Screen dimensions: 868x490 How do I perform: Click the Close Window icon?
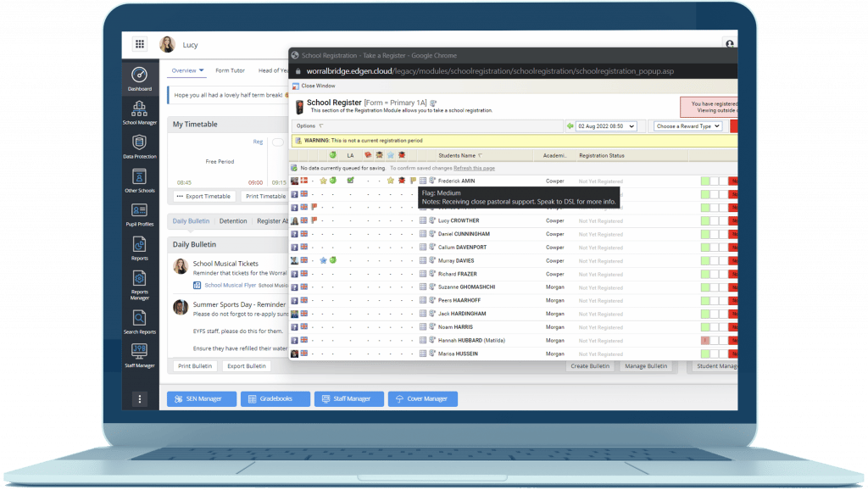point(296,86)
